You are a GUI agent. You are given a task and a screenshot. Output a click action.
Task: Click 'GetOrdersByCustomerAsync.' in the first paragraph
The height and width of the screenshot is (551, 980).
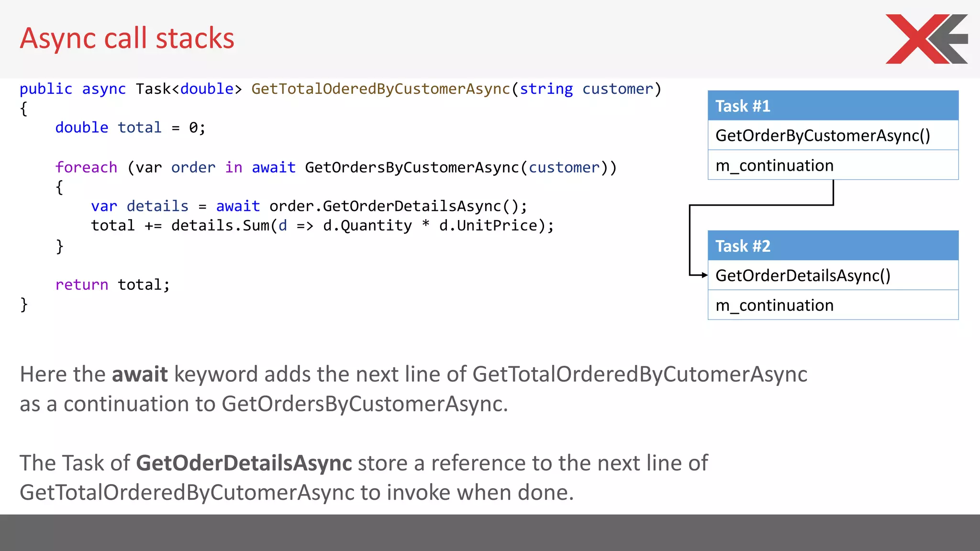365,404
